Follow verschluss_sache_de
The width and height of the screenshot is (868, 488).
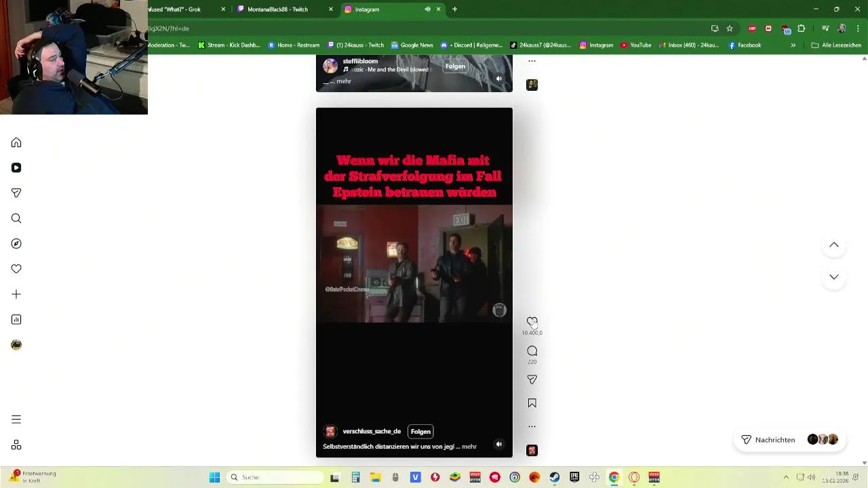pyautogui.click(x=420, y=431)
